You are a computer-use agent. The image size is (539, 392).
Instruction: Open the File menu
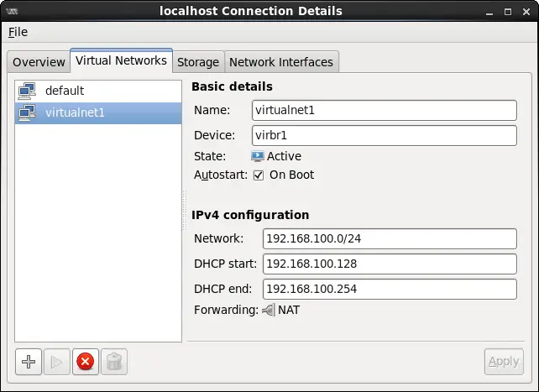pos(18,32)
